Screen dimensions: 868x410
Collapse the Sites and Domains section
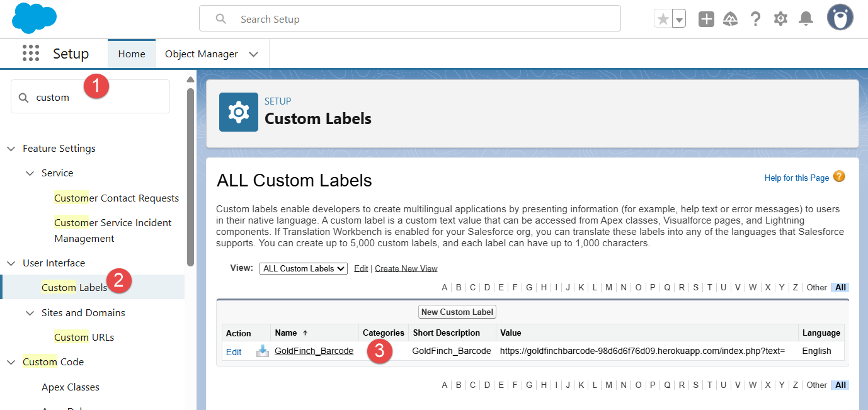(x=30, y=313)
